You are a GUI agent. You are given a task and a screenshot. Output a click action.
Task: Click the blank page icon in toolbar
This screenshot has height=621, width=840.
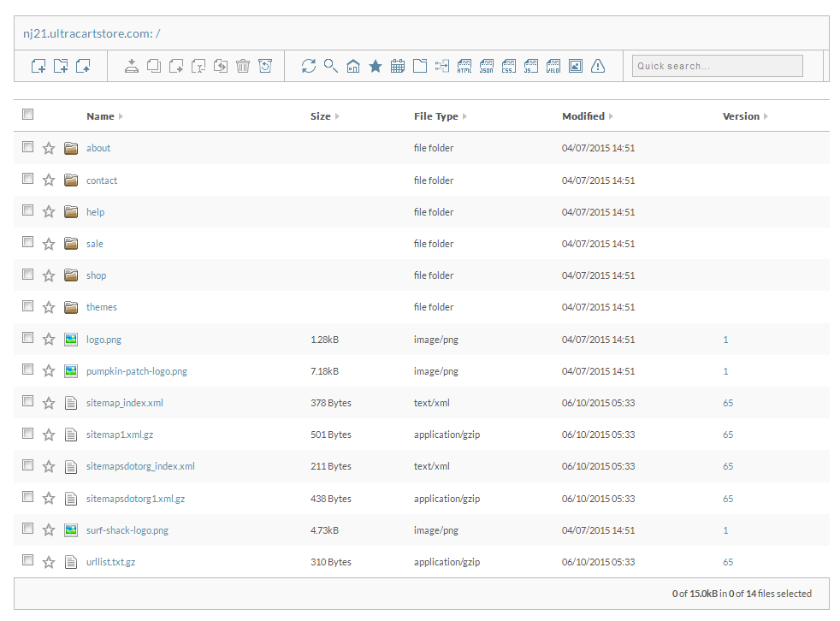[x=420, y=66]
